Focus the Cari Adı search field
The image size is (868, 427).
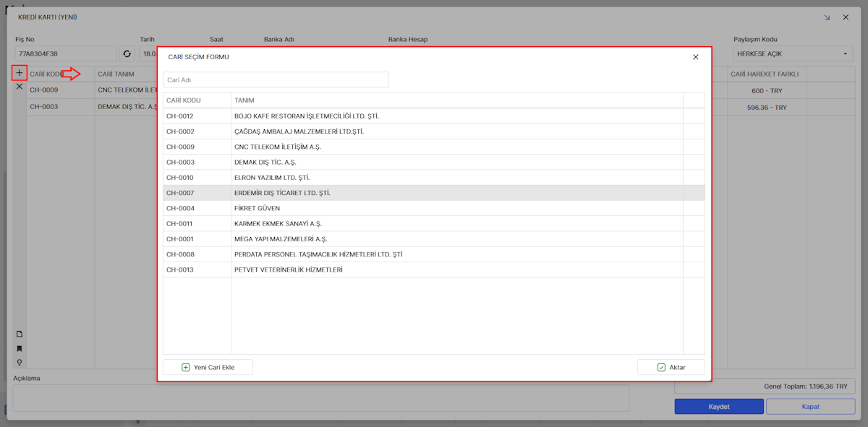pos(276,79)
